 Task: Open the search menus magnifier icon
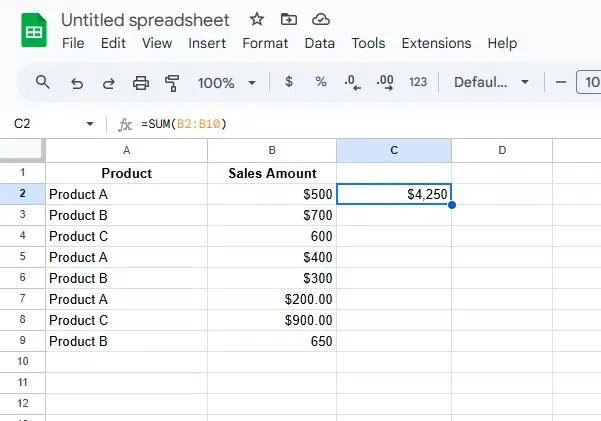42,82
